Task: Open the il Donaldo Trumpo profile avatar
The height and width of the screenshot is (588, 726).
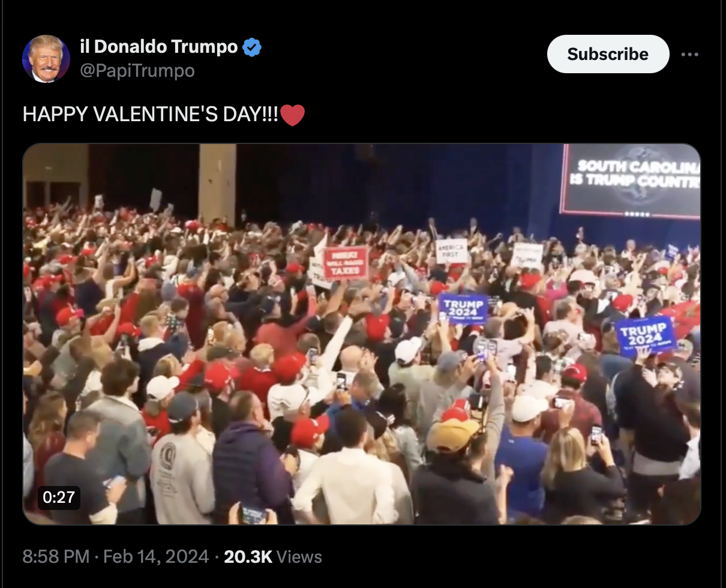Action: (46, 59)
